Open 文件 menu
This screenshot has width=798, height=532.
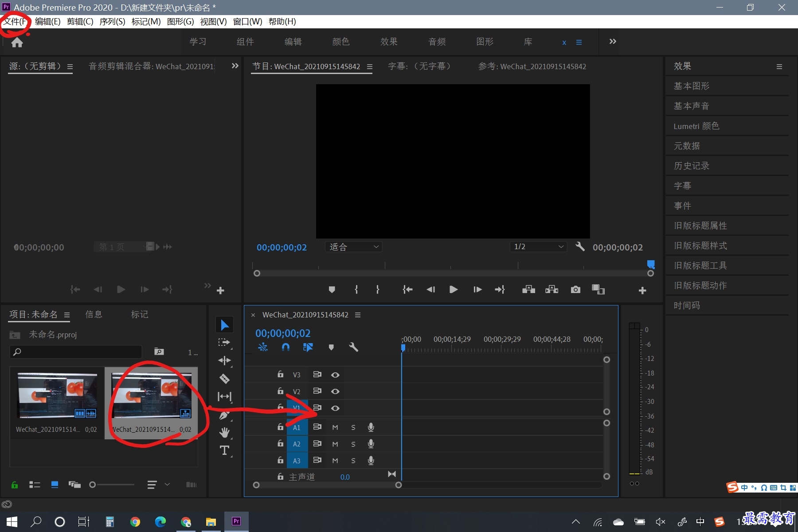(x=16, y=21)
